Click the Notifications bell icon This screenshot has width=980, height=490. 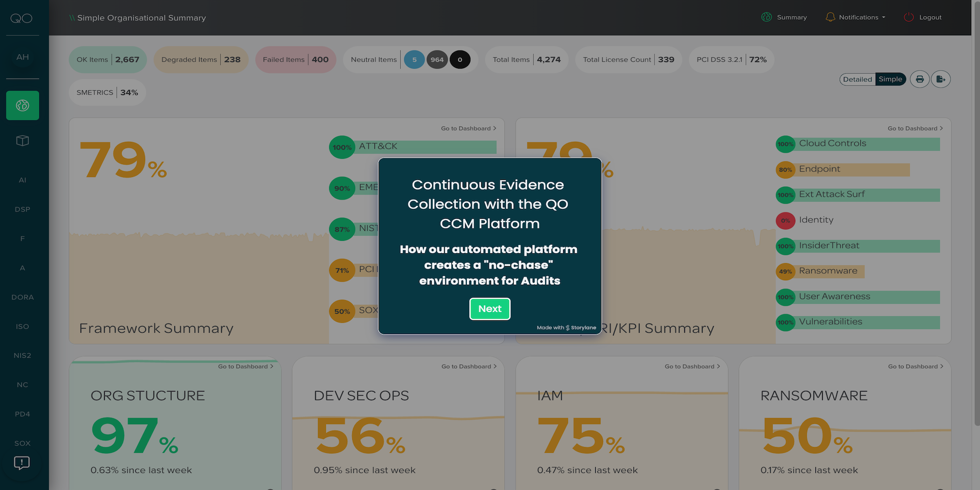830,17
